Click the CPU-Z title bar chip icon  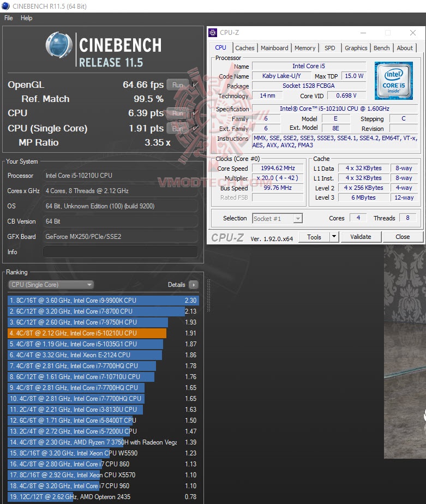[213, 33]
